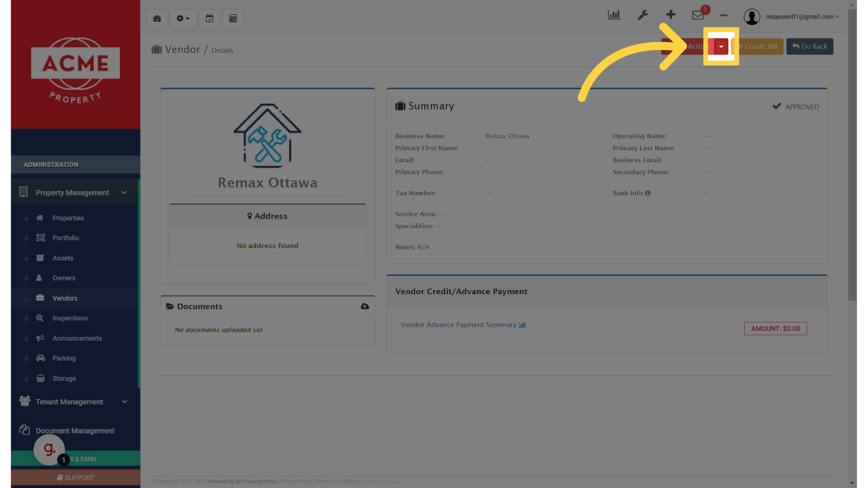Select Vendors in the sidebar
Viewport: 868px width, 488px height.
pos(65,298)
